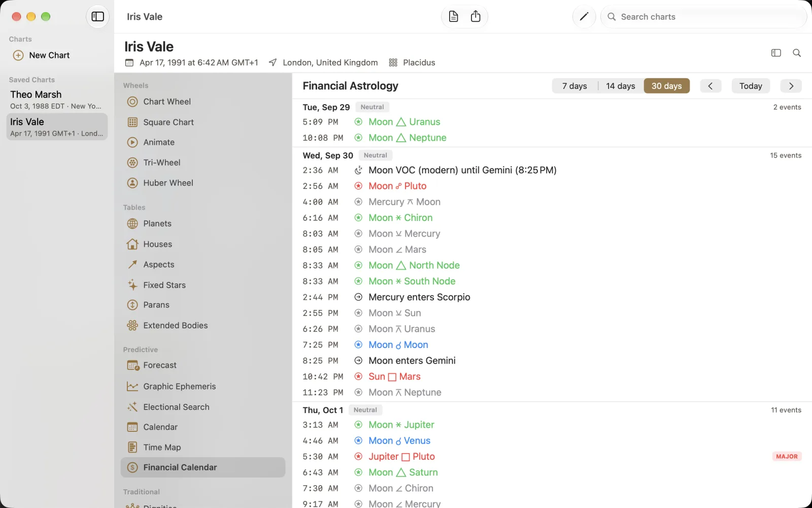Screen dimensions: 812x508
Task: Select Financial Calendar in sidebar
Action: [203, 467]
